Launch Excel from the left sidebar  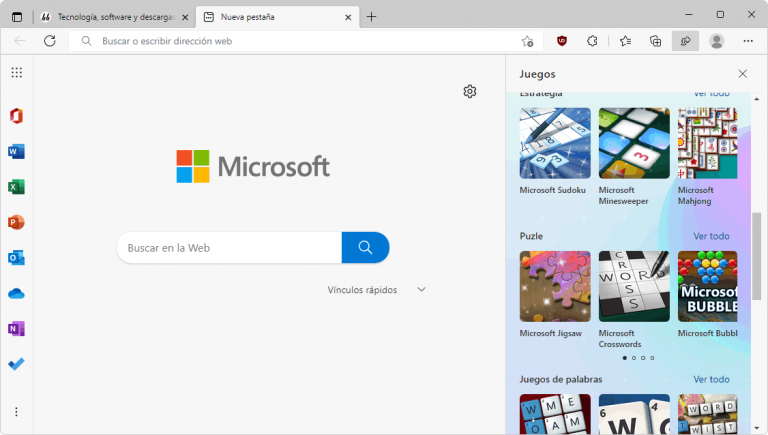[x=16, y=187]
